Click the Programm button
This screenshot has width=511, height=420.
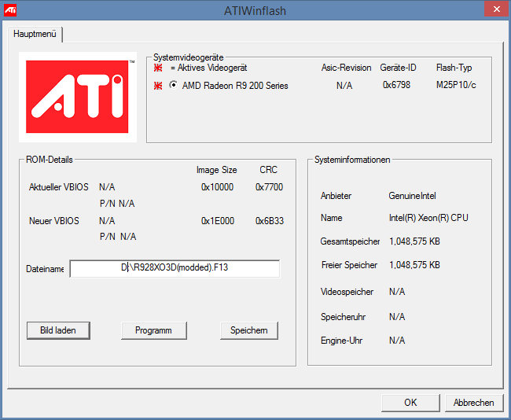click(x=154, y=330)
